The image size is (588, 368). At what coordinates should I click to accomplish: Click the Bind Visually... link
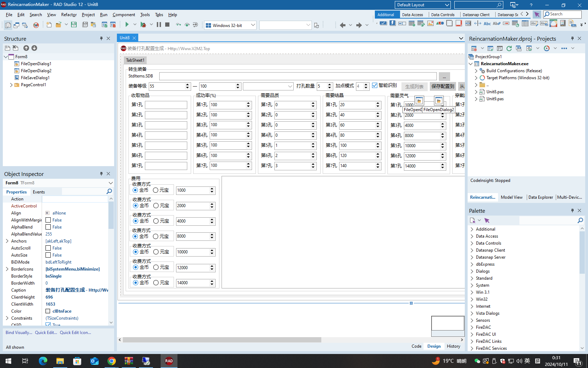(x=19, y=333)
